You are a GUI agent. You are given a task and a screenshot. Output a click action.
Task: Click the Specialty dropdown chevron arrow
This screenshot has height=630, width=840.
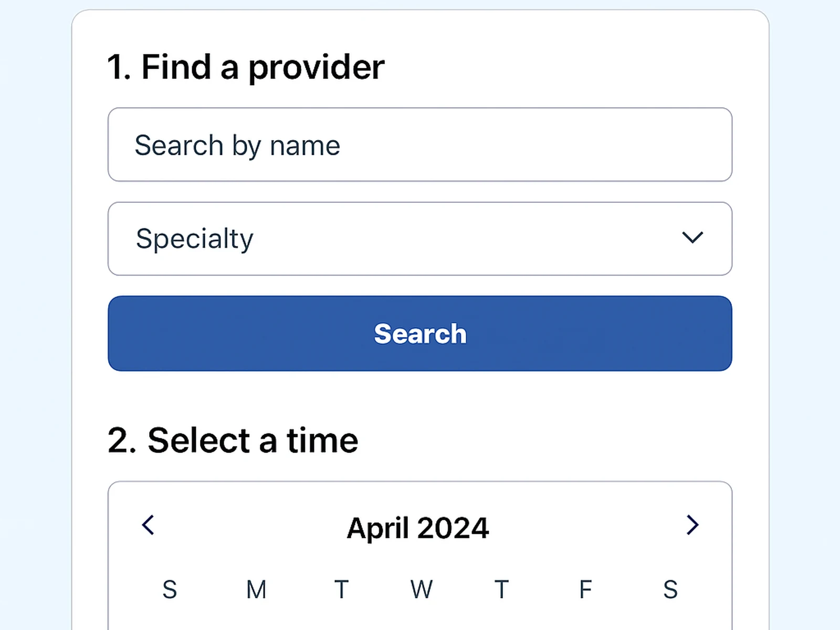coord(692,238)
